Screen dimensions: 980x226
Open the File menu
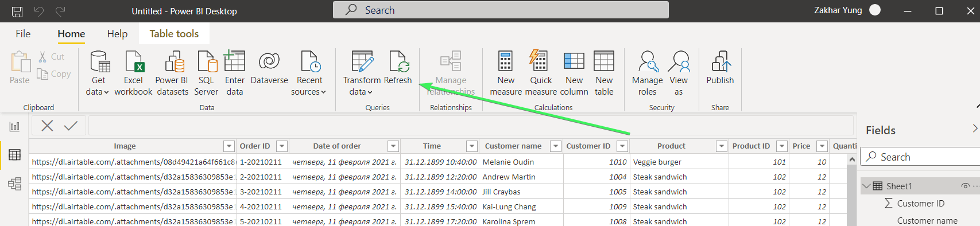tap(23, 34)
